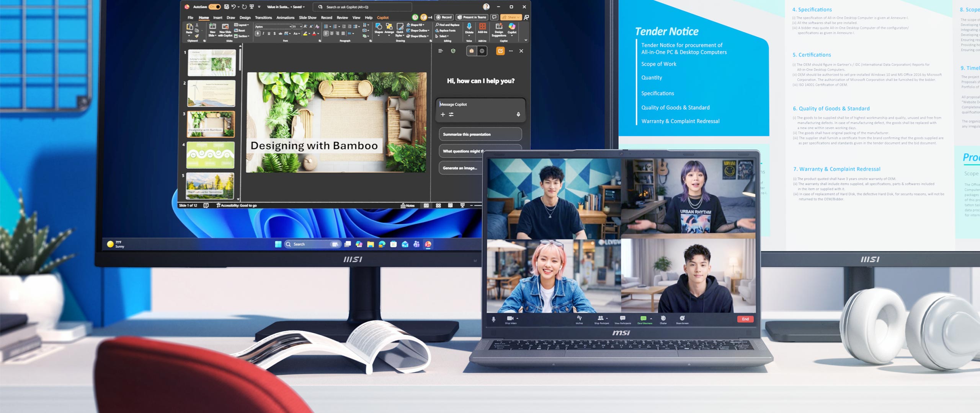Viewport: 980px width, 413px height.
Task: Expand the Layout dropdown
Action: [x=242, y=25]
